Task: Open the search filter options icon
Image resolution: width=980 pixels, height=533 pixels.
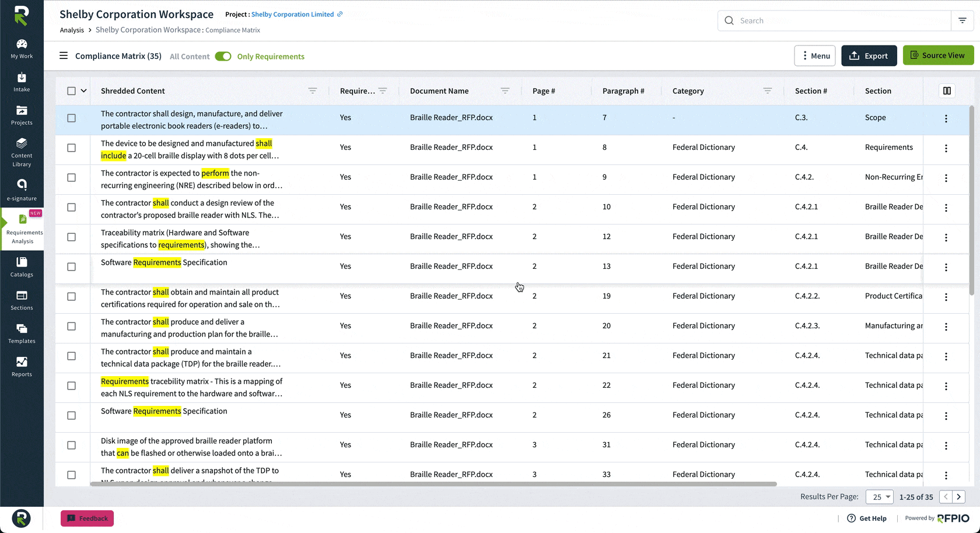Action: pyautogui.click(x=963, y=20)
